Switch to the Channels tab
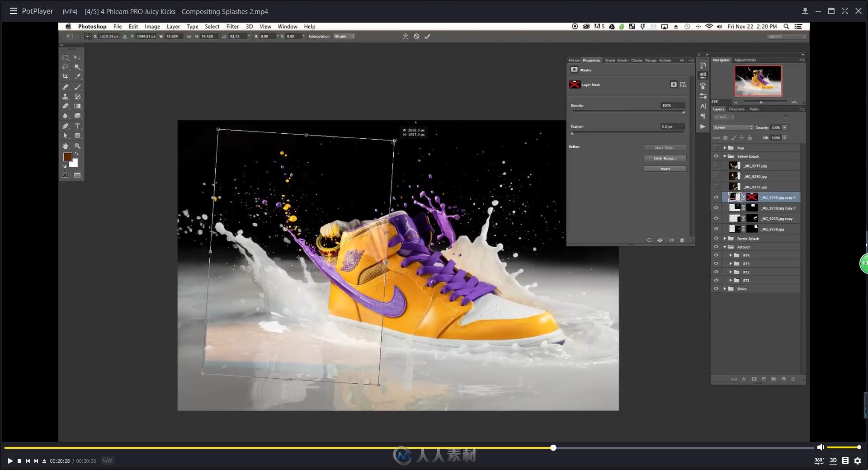 click(736, 109)
